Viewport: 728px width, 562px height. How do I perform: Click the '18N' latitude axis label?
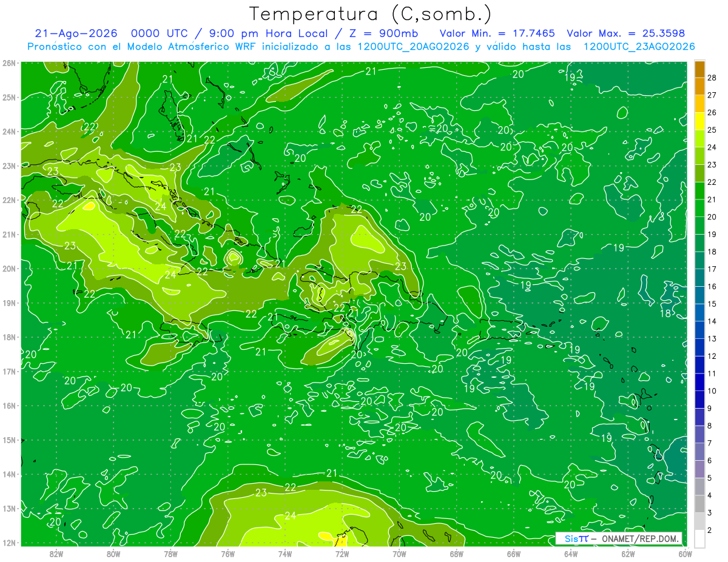(9, 337)
